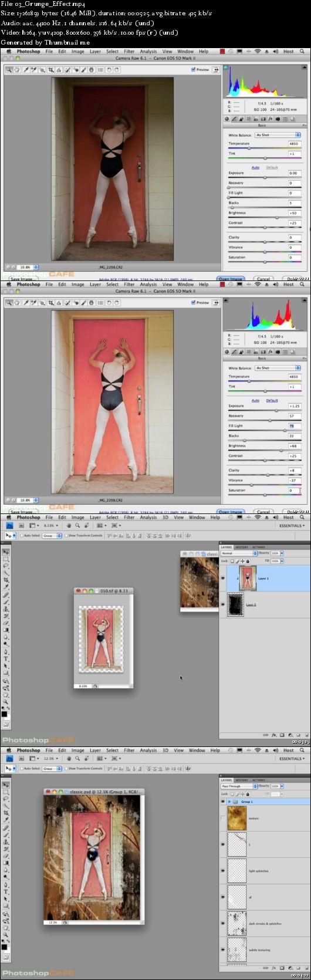Click Open Image button in Camera Raw with Exposure 0.00

tap(231, 279)
